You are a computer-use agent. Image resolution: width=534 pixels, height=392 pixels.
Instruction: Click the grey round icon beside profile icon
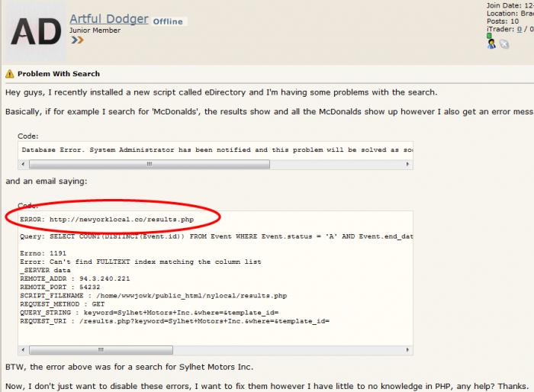pyautogui.click(x=503, y=44)
